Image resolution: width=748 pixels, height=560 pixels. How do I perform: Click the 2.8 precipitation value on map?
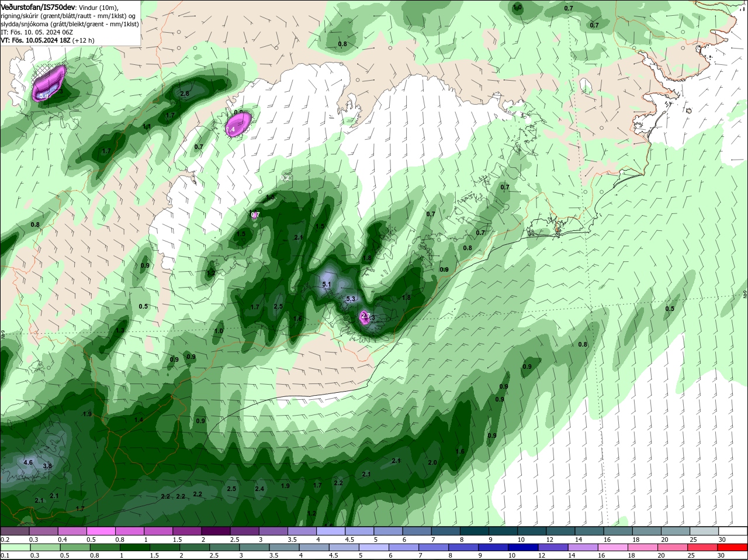point(185,94)
